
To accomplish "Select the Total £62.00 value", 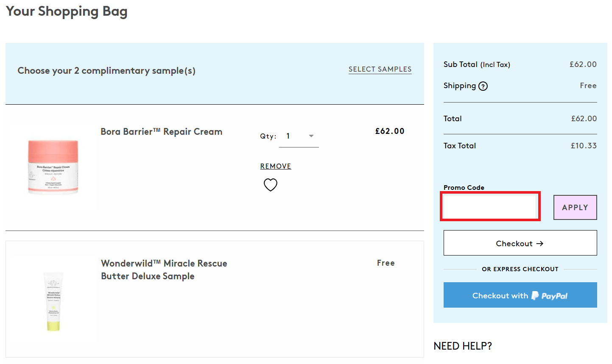I will pos(584,118).
